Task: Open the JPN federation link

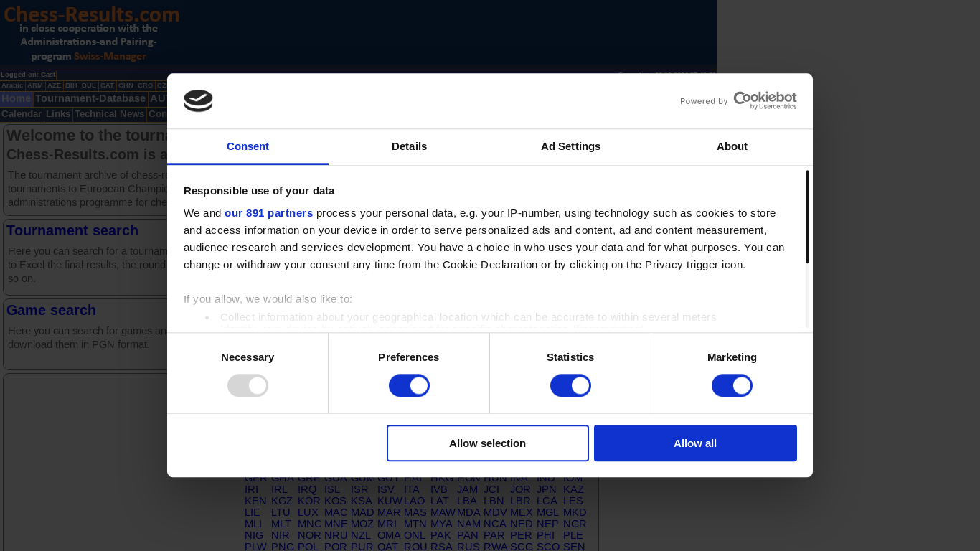Action: [x=547, y=489]
